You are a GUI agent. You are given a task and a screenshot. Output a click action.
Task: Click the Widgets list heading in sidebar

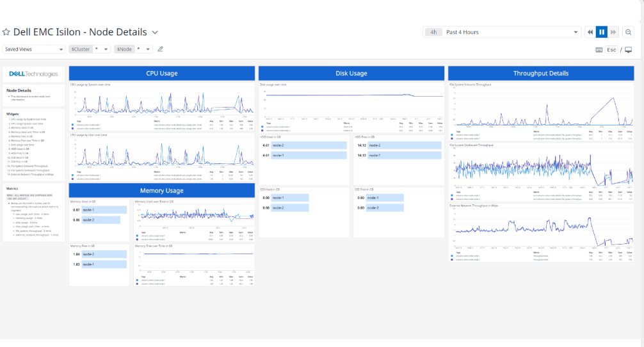[x=13, y=114]
